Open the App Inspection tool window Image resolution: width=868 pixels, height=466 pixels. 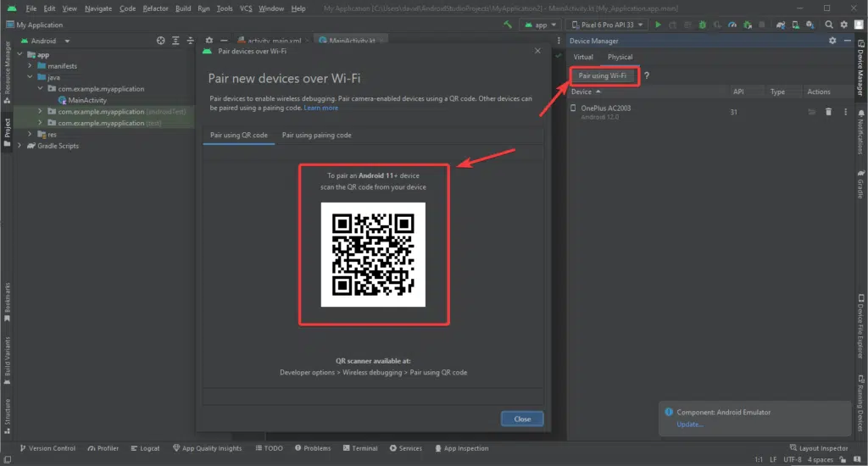(x=461, y=448)
